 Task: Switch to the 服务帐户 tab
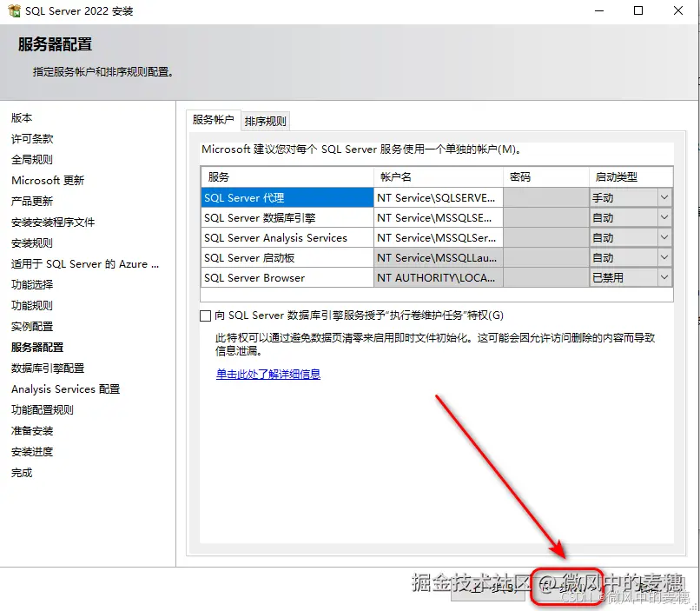coord(214,120)
